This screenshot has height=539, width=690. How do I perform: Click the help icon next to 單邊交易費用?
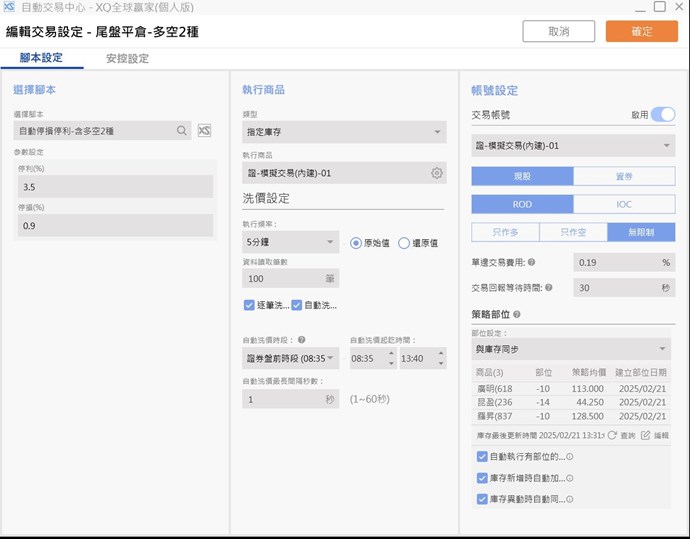click(531, 262)
